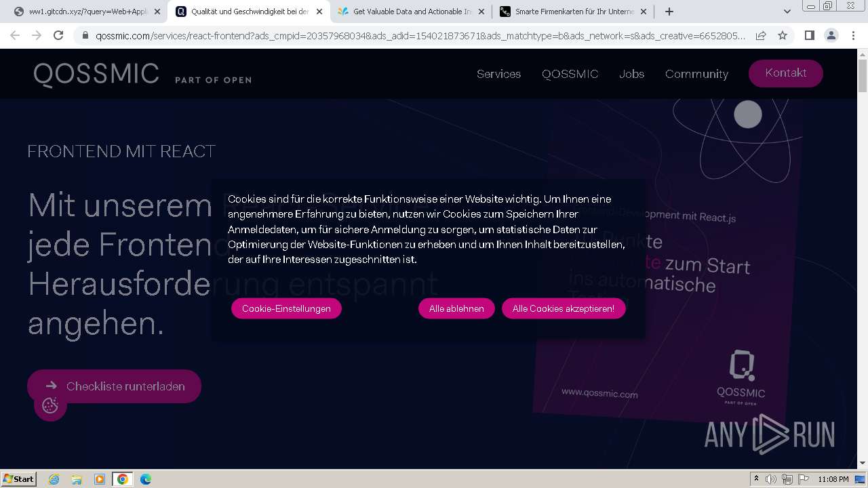This screenshot has width=868, height=488.
Task: Click the FRONTEND MIT REACT heading
Action: (121, 151)
